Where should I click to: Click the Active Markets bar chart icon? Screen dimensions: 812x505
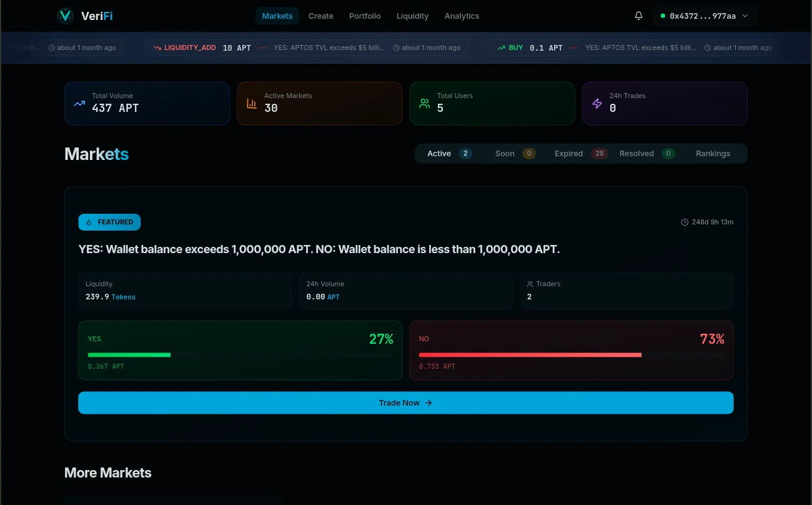pyautogui.click(x=251, y=103)
